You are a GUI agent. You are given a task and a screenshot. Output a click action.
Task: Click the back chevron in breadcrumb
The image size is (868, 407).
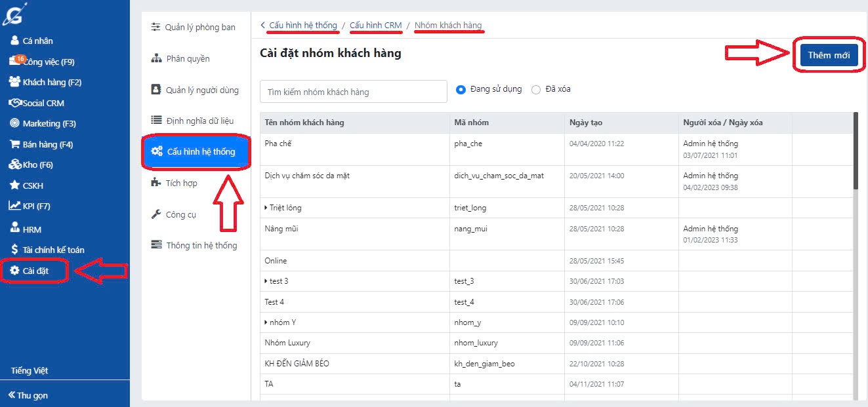pos(263,25)
